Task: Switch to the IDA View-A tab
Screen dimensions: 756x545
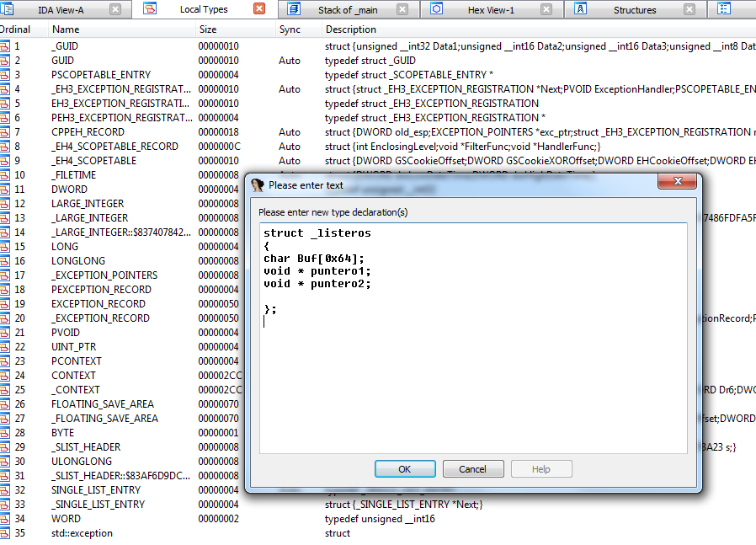Action: 60,10
